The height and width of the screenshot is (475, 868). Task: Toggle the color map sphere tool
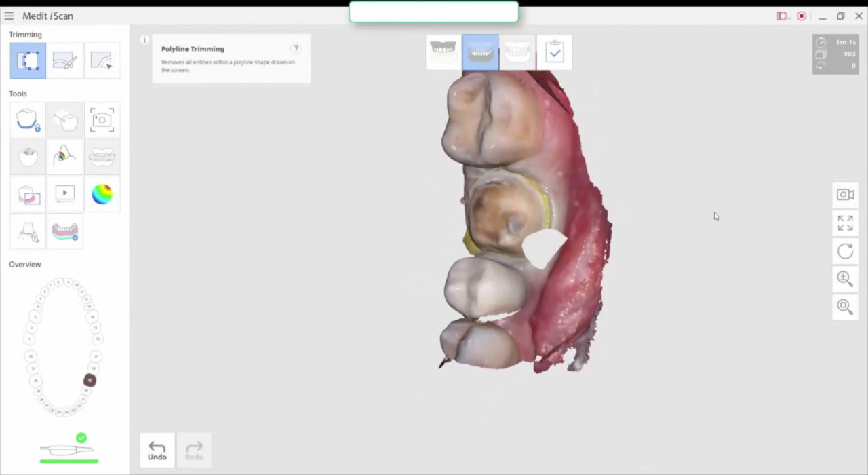pyautogui.click(x=102, y=194)
